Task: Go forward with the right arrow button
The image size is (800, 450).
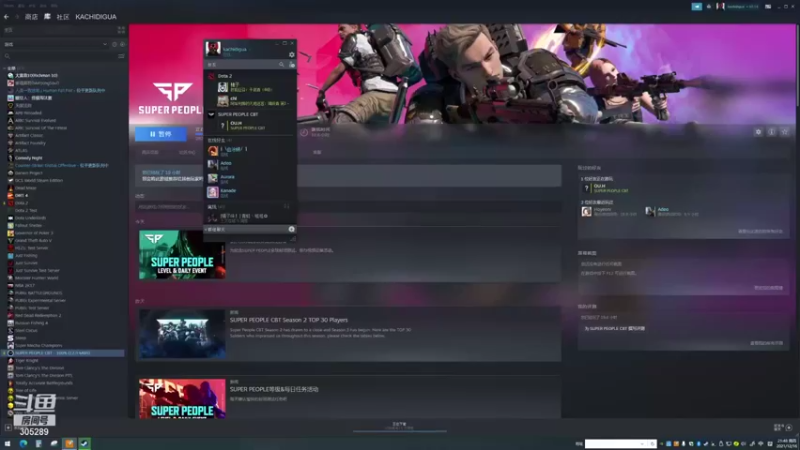Action: tap(16, 17)
